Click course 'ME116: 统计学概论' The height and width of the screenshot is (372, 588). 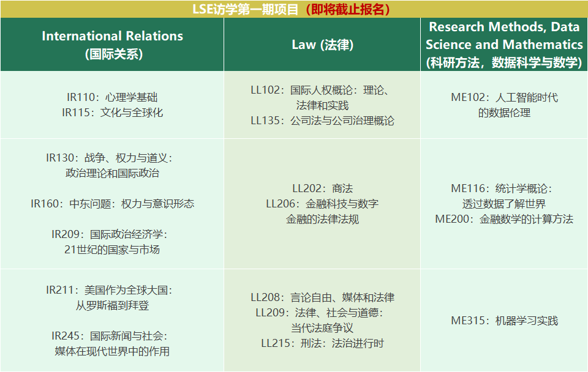[502, 188]
